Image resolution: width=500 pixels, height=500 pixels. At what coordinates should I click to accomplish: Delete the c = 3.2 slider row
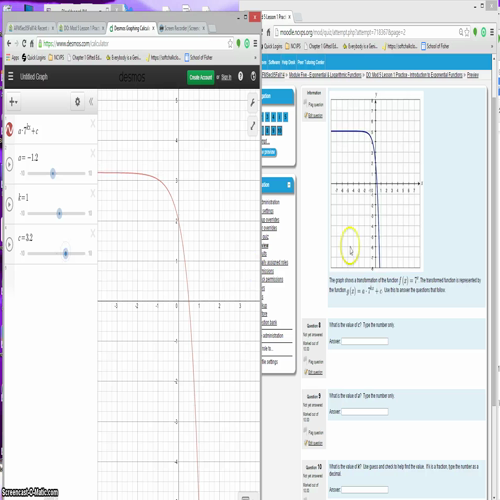(92, 233)
